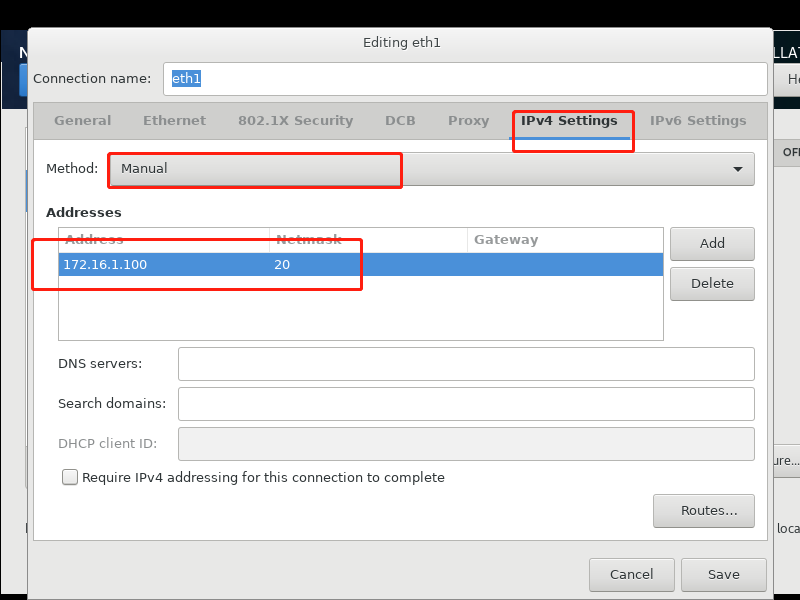Select the 802.1X Security tab
The height and width of the screenshot is (600, 800).
click(295, 120)
